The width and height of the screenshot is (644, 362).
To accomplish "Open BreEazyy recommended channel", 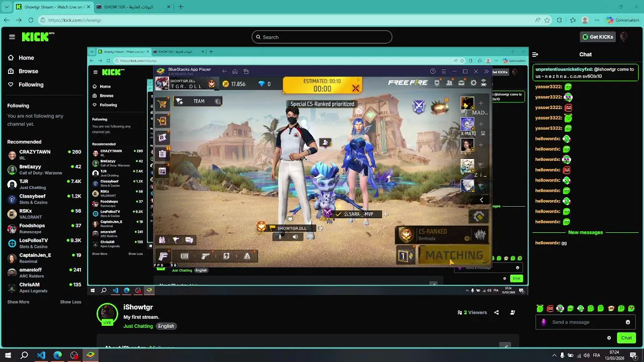I will 44,169.
